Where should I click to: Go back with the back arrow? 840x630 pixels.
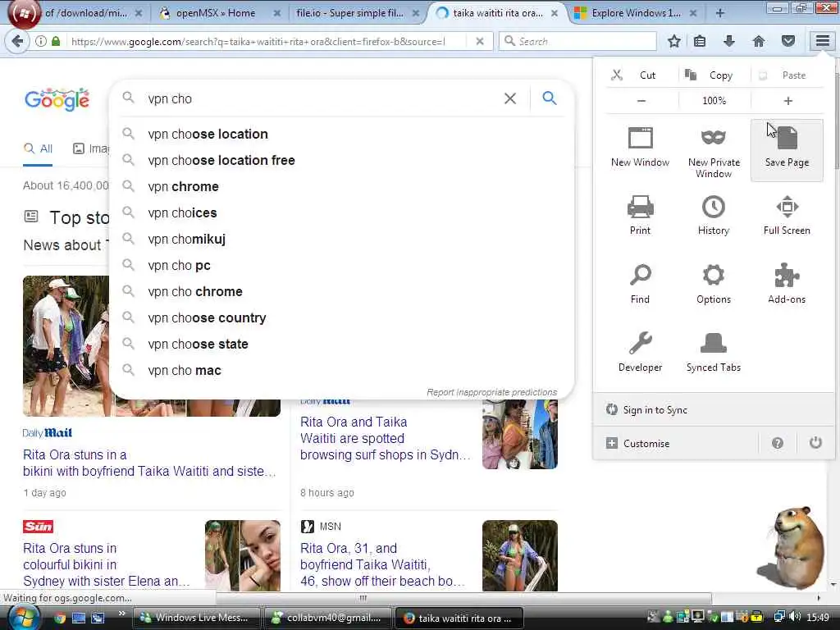[18, 41]
